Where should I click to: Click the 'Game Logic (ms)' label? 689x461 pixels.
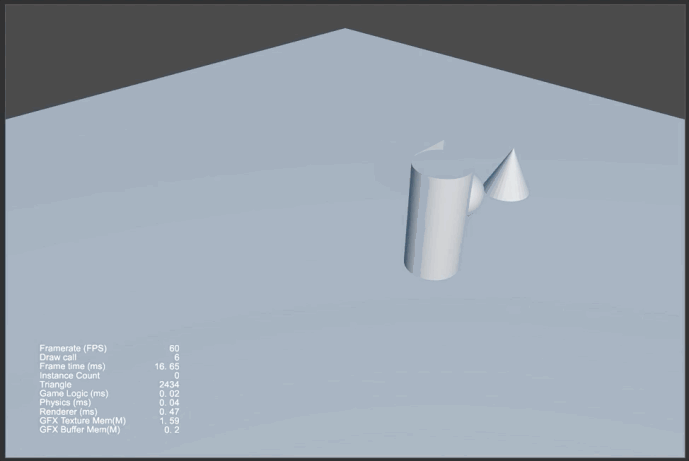74,393
